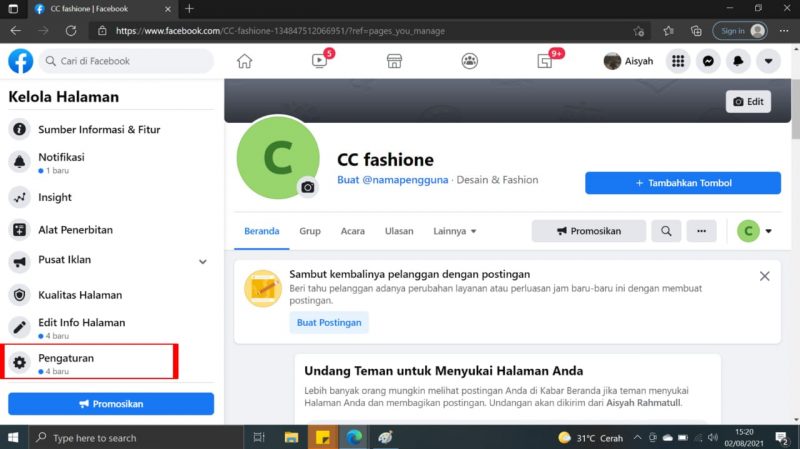Viewport: 800px width, 449px height.
Task: Click the Cari di Facebook search field
Action: pyautogui.click(x=127, y=61)
